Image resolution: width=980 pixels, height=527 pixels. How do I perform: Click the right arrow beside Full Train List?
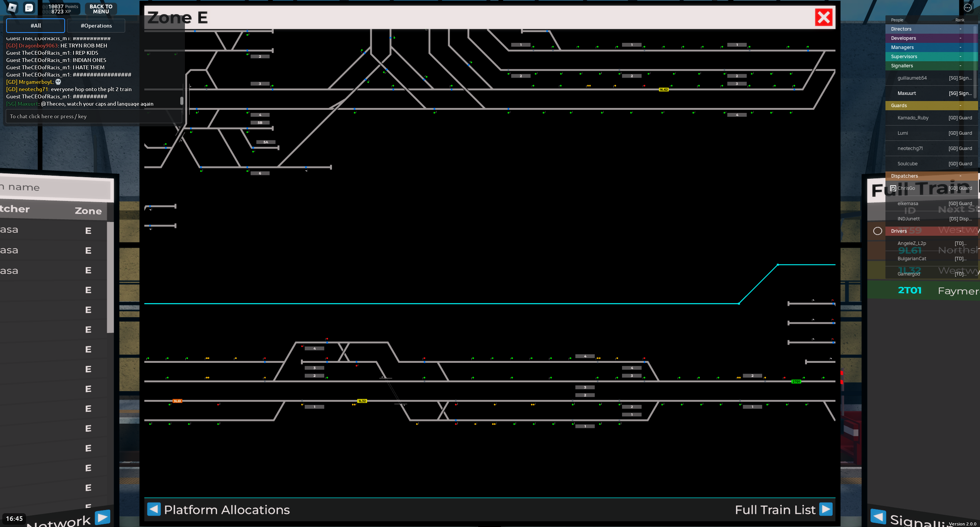click(826, 509)
